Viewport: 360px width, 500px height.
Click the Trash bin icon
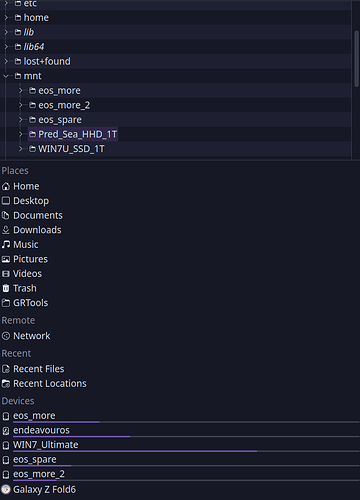tap(6, 288)
